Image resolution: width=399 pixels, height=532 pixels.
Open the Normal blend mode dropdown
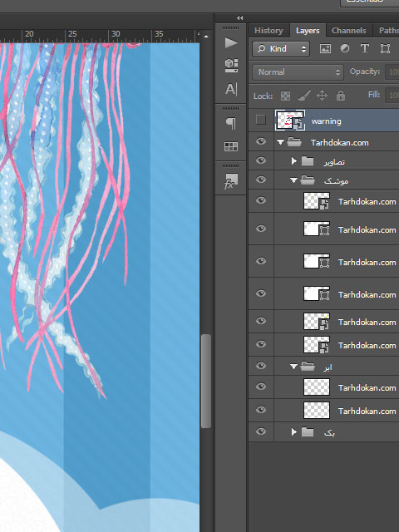(298, 72)
